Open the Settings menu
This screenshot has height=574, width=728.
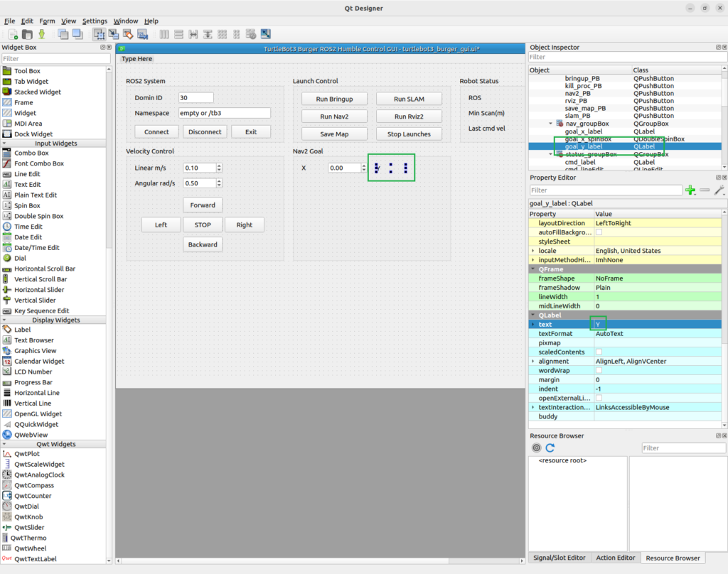pos(95,21)
